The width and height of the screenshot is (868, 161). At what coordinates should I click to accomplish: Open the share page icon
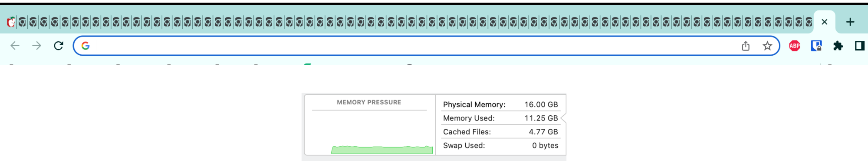point(746,46)
